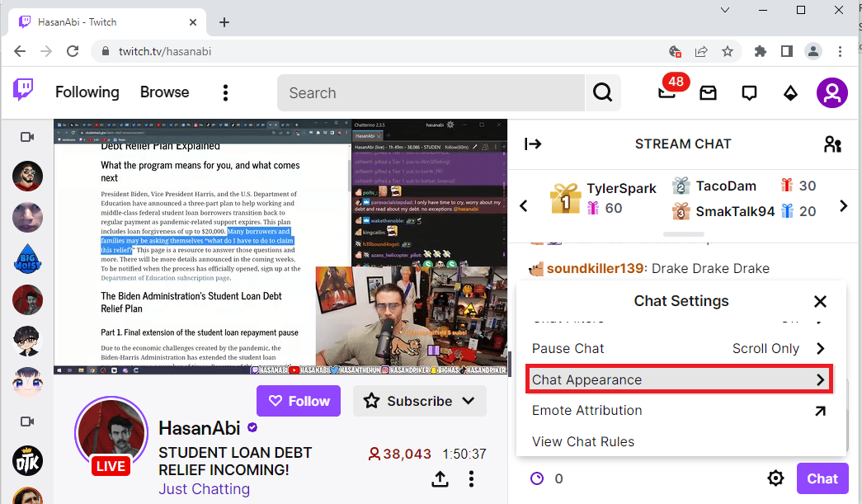Close the HasanAbi - Twitch tab
This screenshot has width=862, height=504.
pos(193,22)
